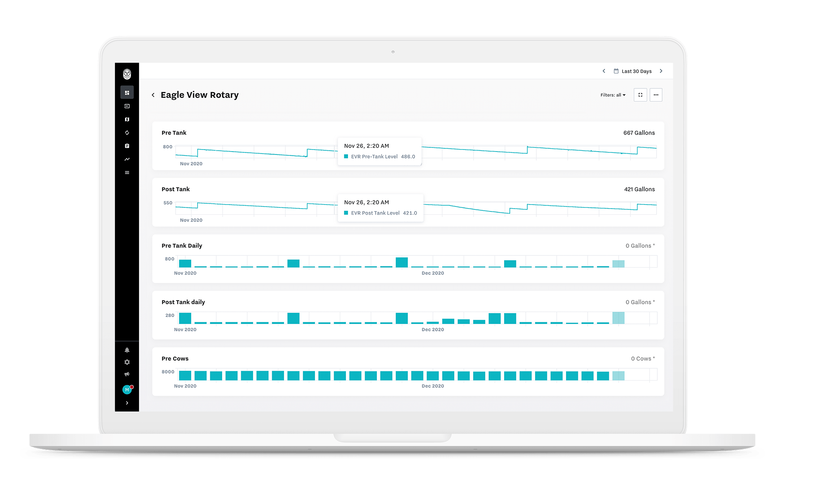
Task: Click 0 Gallons value in Pre Tank Daily
Action: [640, 246]
